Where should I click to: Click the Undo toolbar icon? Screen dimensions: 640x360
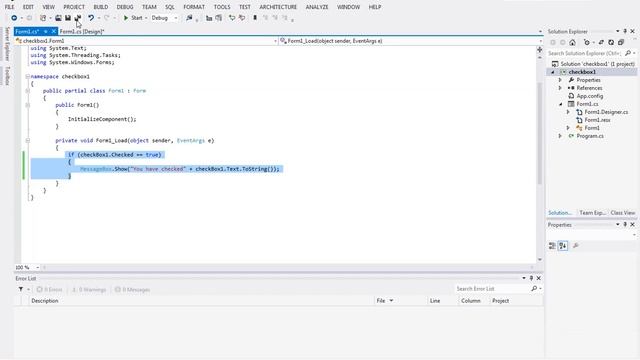[x=91, y=18]
